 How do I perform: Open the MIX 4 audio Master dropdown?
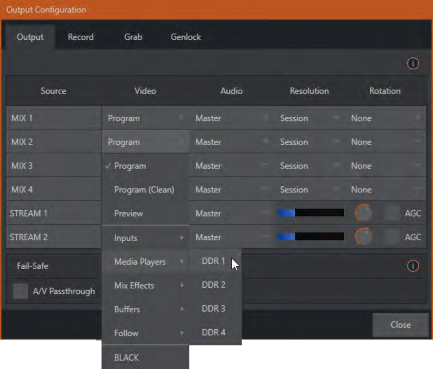[232, 189]
